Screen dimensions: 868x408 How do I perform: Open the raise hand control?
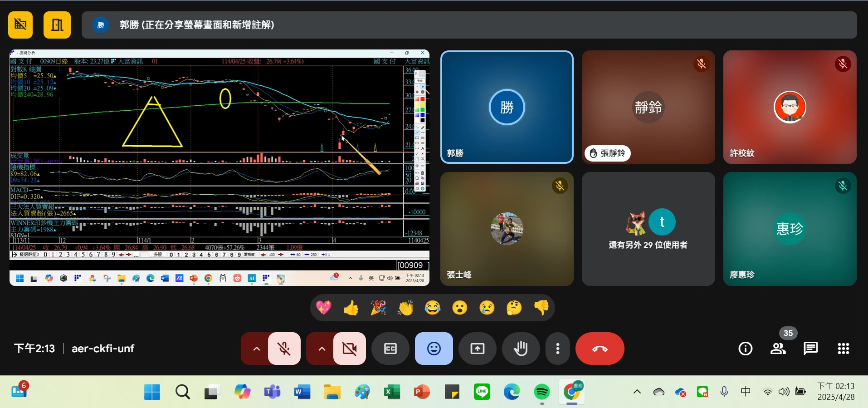click(521, 349)
